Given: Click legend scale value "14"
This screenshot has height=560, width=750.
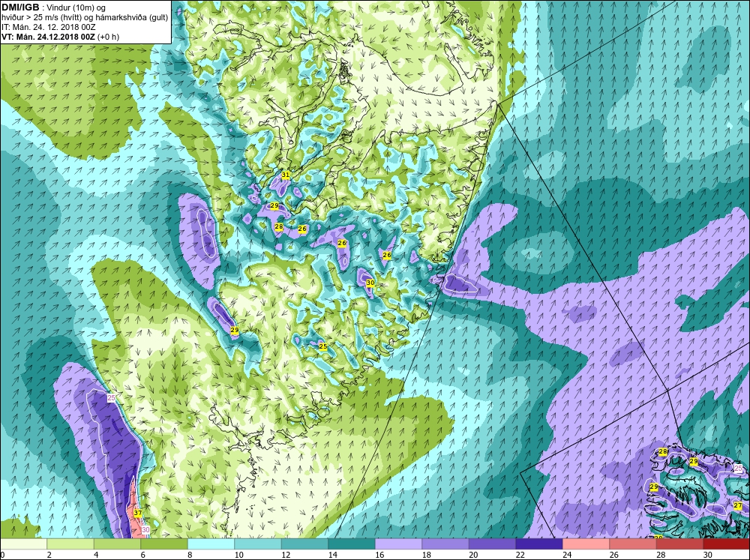Looking at the screenshot, I should click(x=333, y=555).
